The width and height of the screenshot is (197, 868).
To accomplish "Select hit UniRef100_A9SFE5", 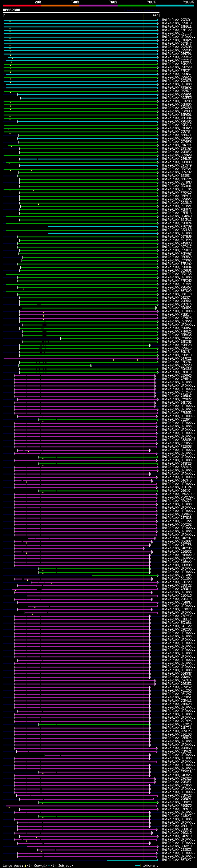I will (177, 98).
